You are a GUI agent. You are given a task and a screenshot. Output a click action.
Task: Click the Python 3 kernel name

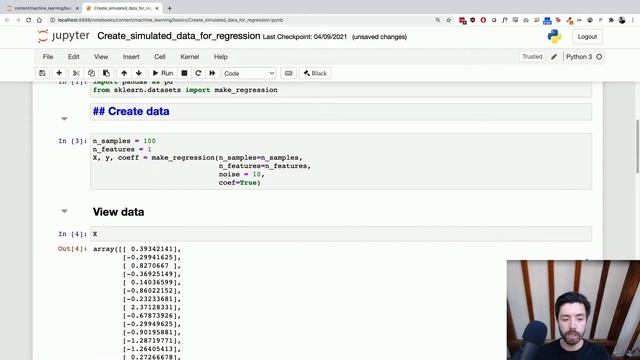coord(579,57)
